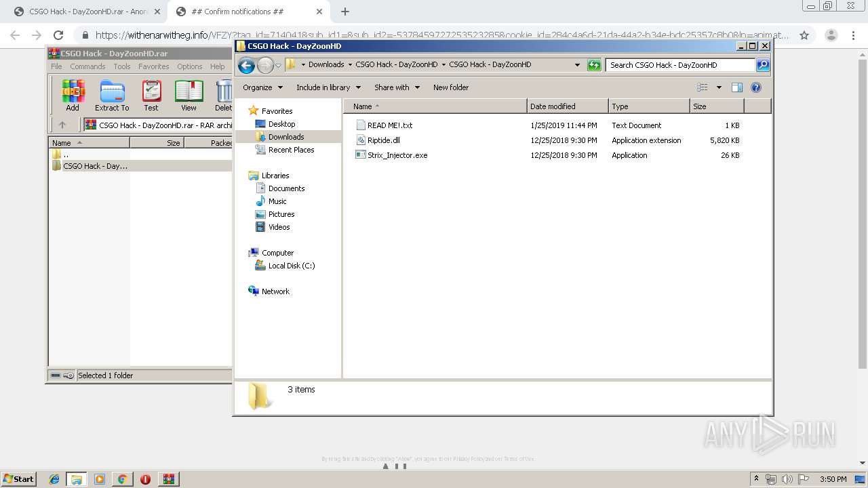This screenshot has height=488, width=868.
Task: Show hidden tray icons arrow
Action: pyautogui.click(x=757, y=479)
